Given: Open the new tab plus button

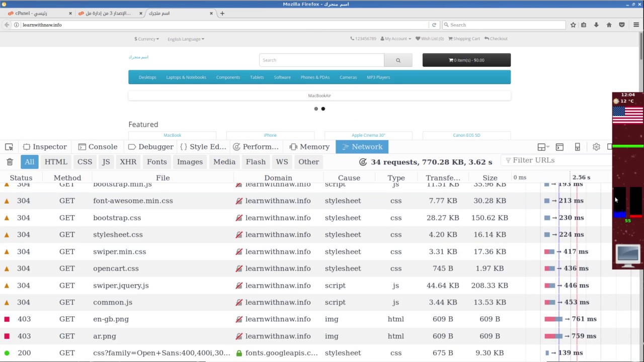Looking at the screenshot, I should click(222, 14).
